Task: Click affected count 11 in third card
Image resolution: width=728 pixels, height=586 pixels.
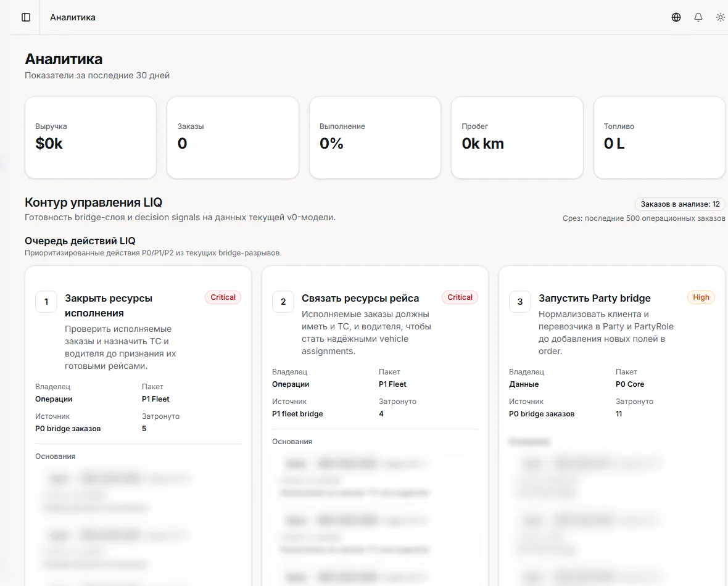Action: (618, 414)
